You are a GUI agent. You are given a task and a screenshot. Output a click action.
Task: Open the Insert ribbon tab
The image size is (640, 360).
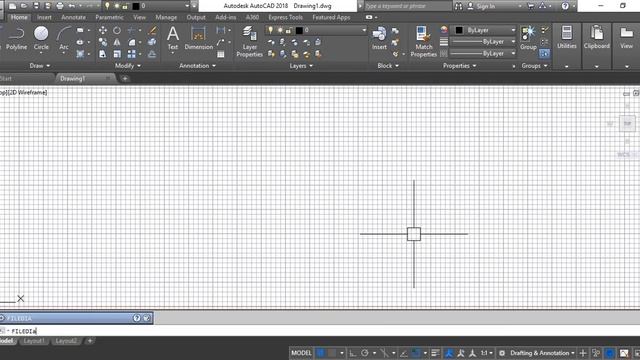pos(44,18)
